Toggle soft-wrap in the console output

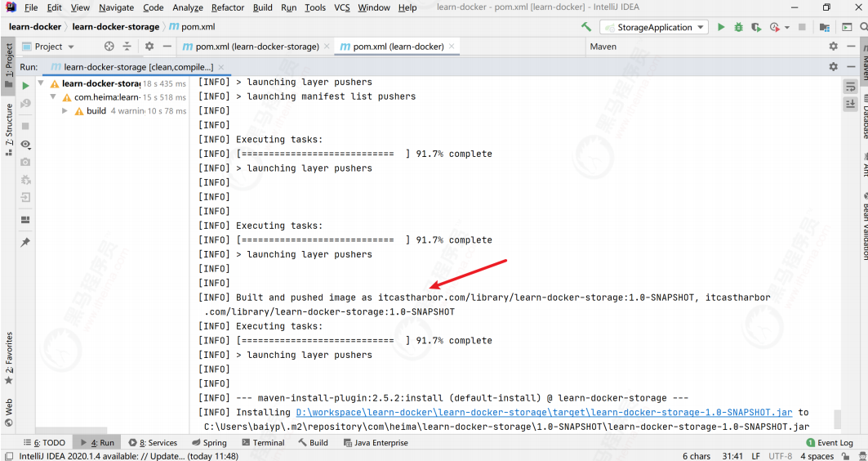[x=850, y=86]
